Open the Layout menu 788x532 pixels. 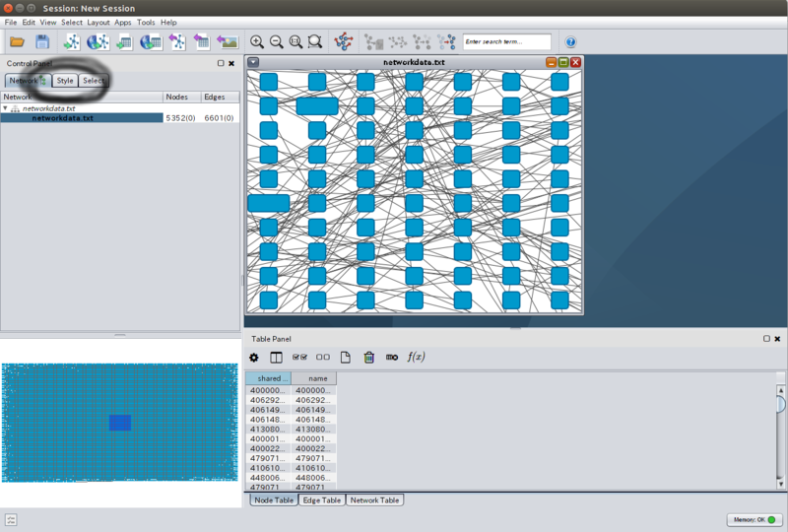[98, 22]
